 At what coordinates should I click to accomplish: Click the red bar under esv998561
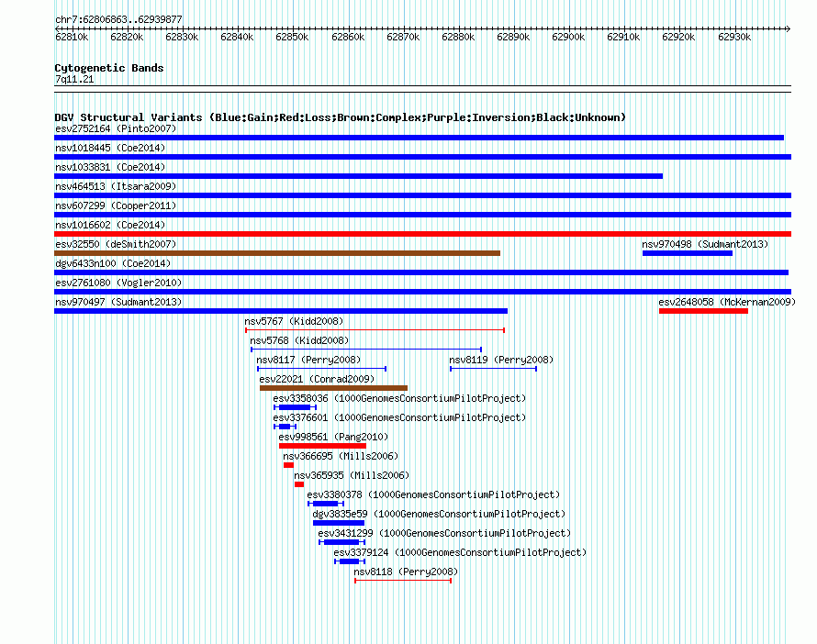322,446
